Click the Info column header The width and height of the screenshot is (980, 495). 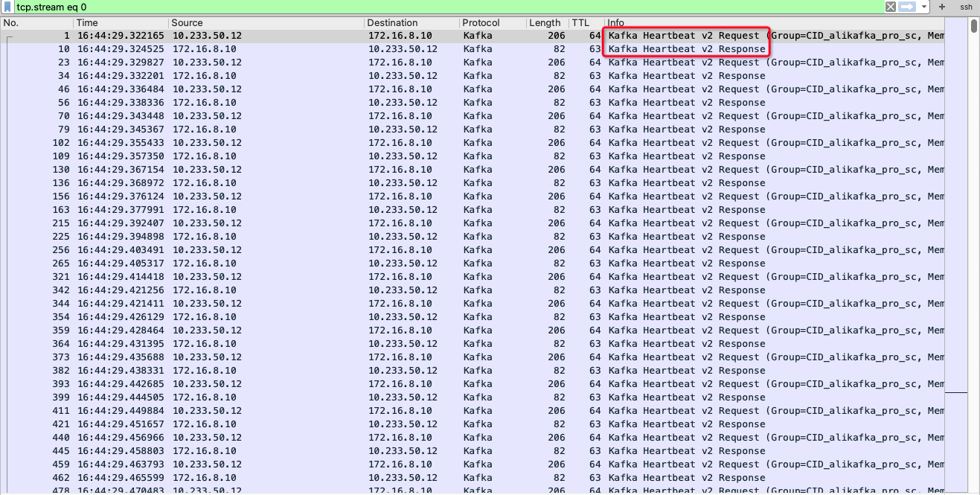pos(774,23)
